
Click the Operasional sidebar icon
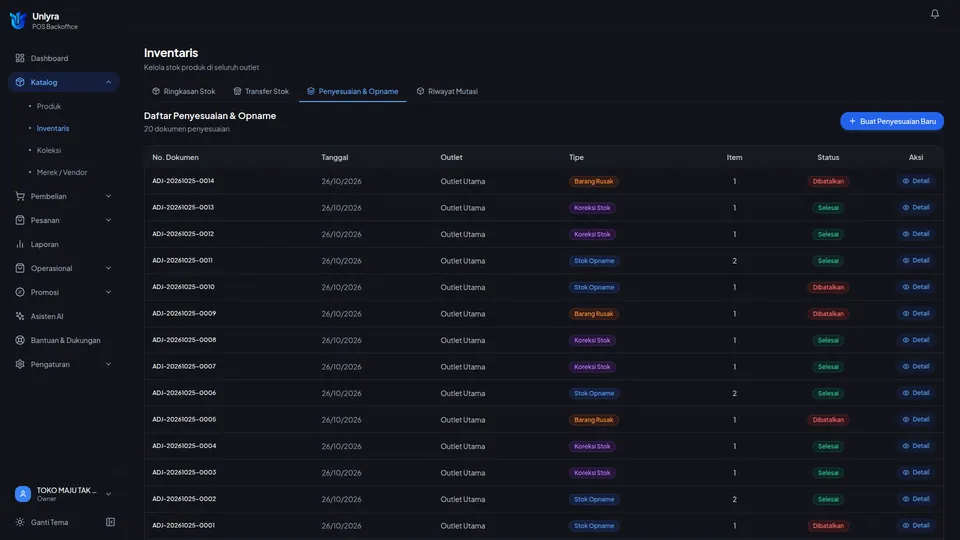point(20,268)
